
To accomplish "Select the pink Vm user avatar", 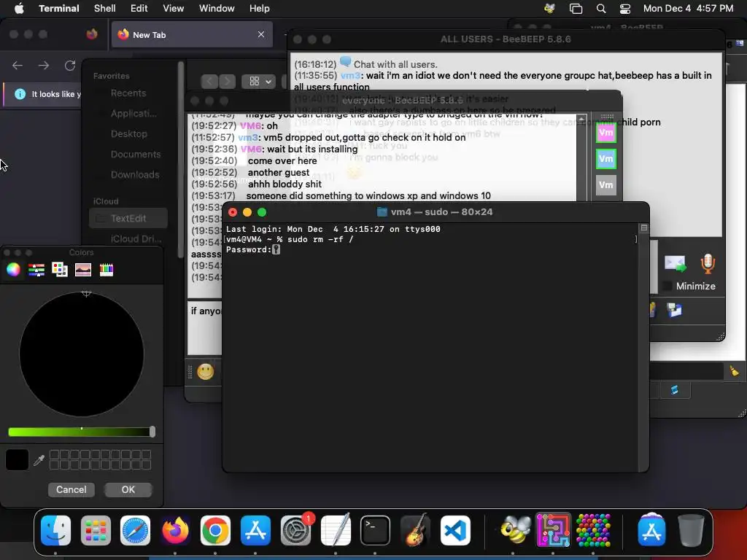I will [606, 133].
